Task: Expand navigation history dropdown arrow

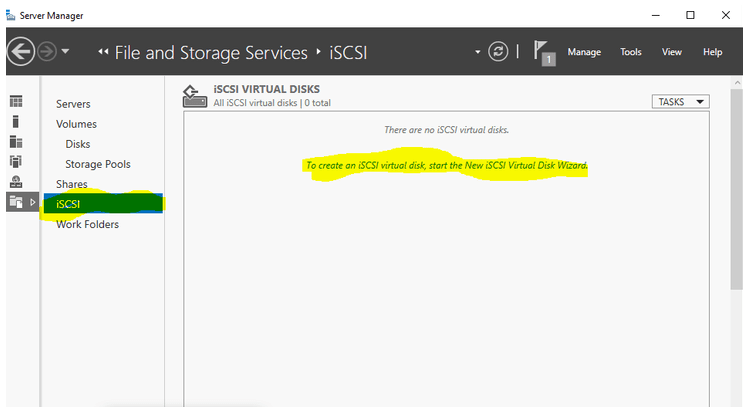Action: click(66, 52)
